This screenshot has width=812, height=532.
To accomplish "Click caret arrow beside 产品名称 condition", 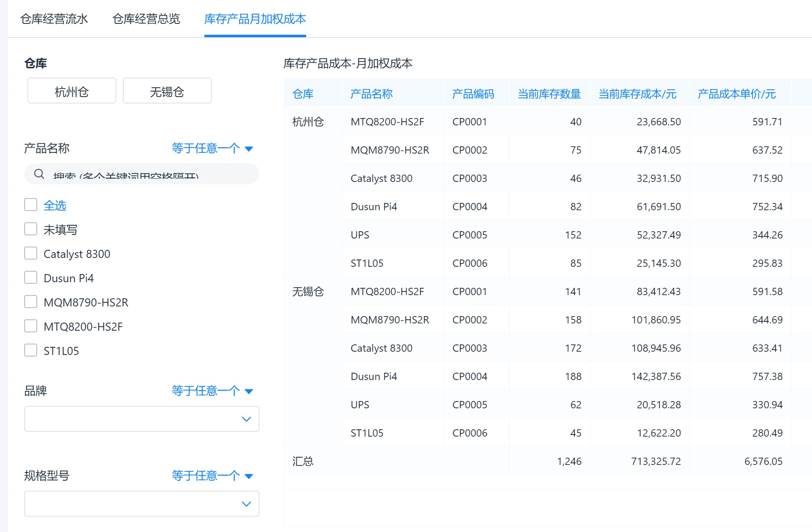I will tap(249, 149).
